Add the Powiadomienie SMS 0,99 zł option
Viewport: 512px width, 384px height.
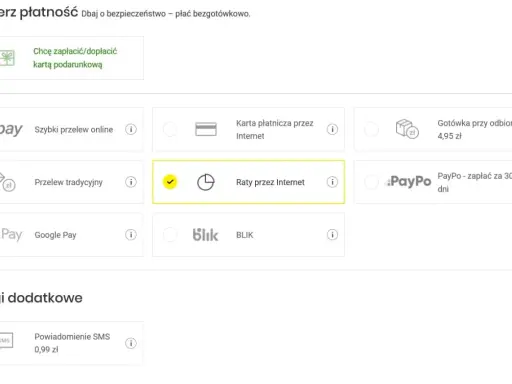(x=72, y=343)
